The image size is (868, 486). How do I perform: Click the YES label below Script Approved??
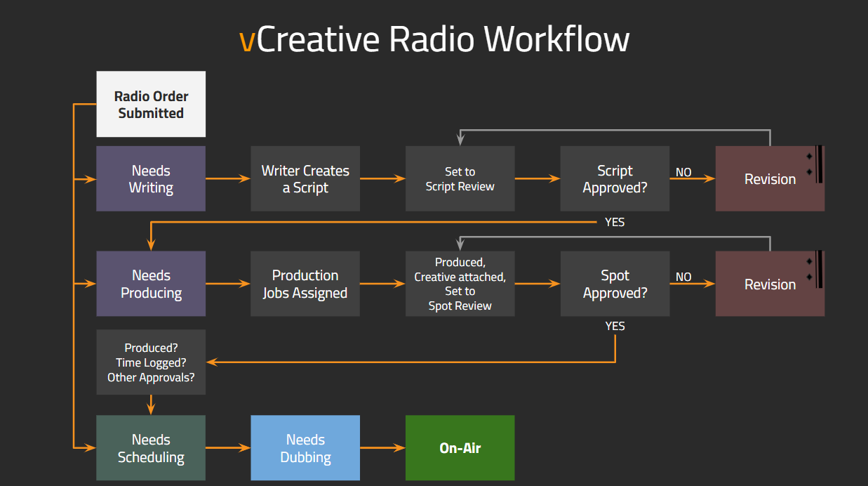click(615, 222)
